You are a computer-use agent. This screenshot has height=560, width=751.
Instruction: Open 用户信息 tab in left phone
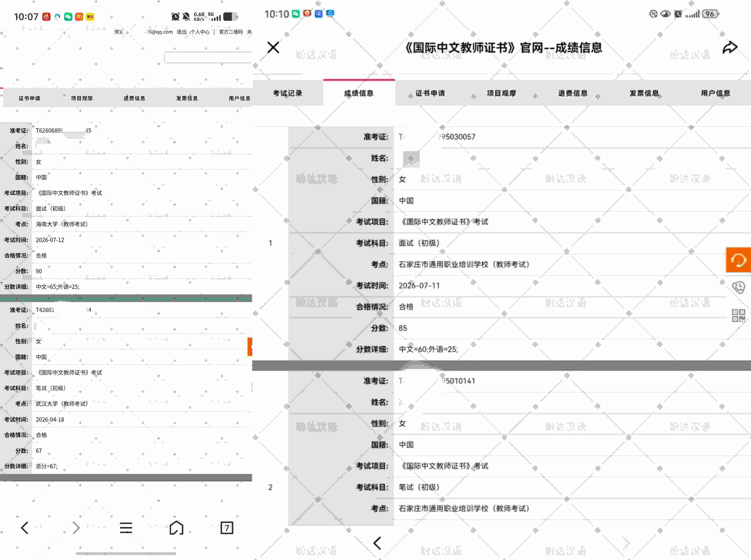click(240, 98)
